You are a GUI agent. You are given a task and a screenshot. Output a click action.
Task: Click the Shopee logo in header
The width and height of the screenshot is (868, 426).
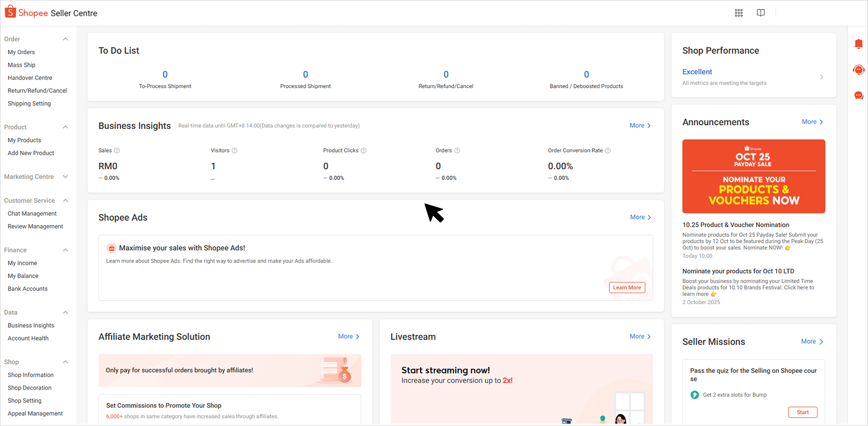tap(27, 13)
